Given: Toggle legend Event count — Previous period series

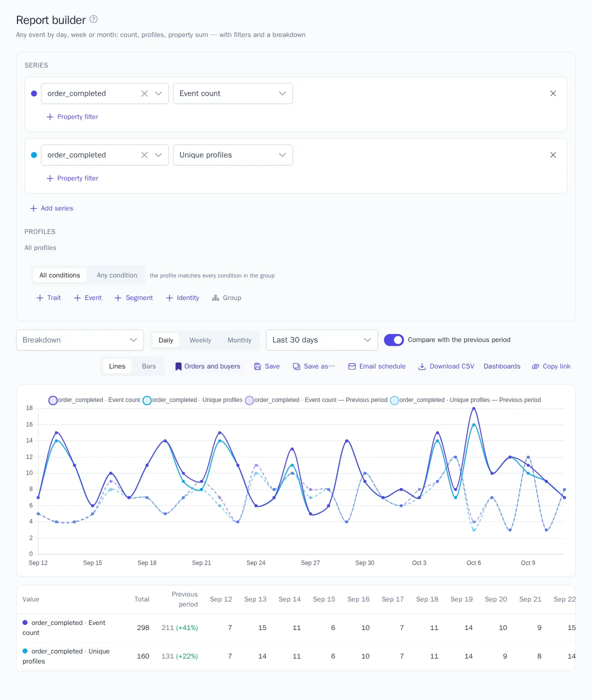Looking at the screenshot, I should coord(316,400).
